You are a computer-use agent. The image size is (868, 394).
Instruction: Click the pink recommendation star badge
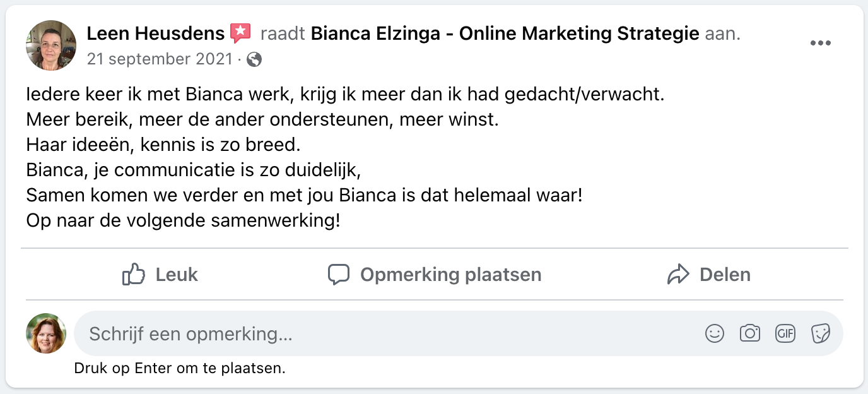pos(240,33)
